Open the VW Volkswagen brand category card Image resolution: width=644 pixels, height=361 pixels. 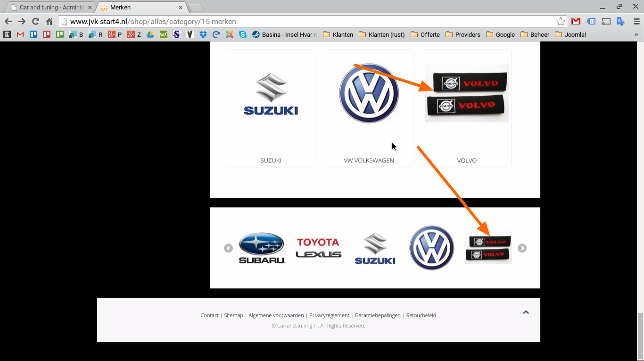[369, 108]
